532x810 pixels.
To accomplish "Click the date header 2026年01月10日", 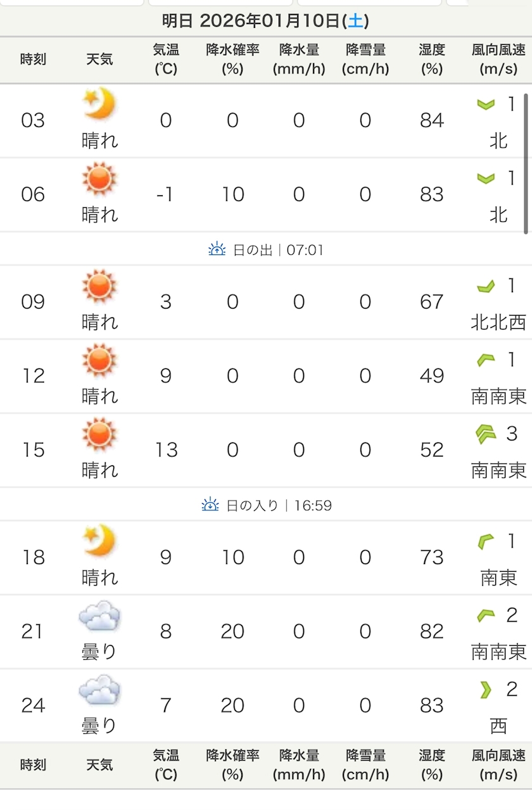I will click(269, 21).
